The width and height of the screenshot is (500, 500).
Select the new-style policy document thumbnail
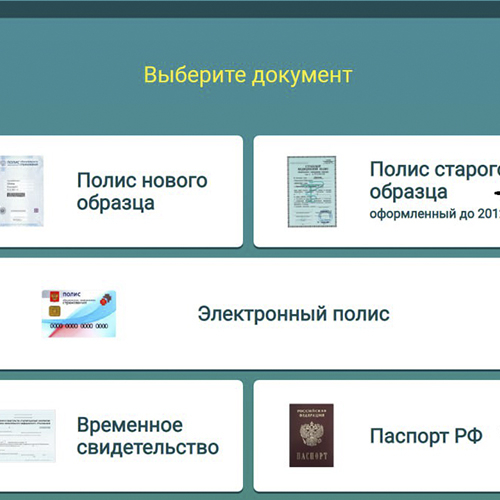(22, 191)
